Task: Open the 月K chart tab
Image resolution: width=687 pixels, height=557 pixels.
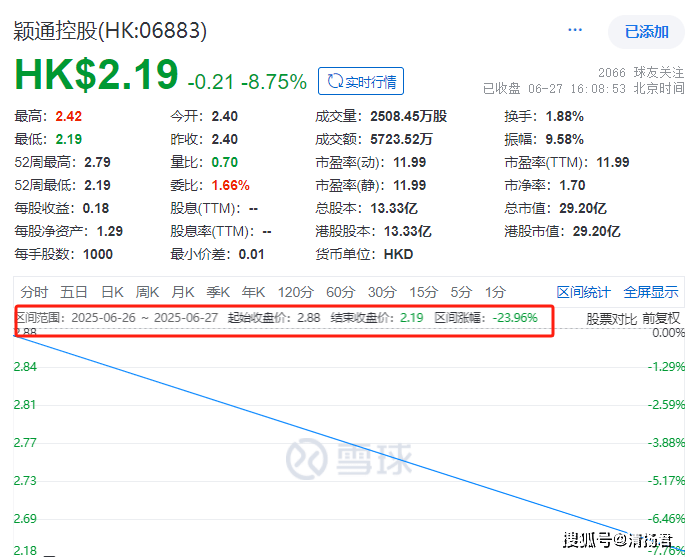Action: point(183,292)
